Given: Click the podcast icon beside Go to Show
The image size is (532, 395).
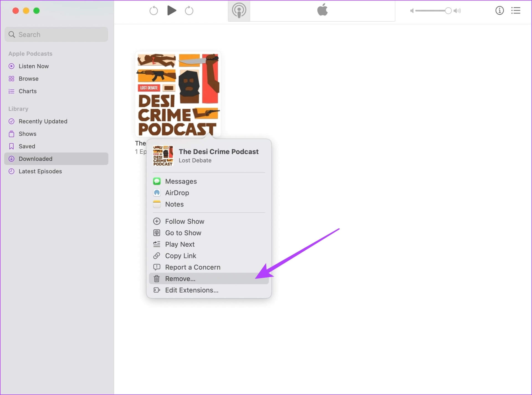Looking at the screenshot, I should [157, 233].
